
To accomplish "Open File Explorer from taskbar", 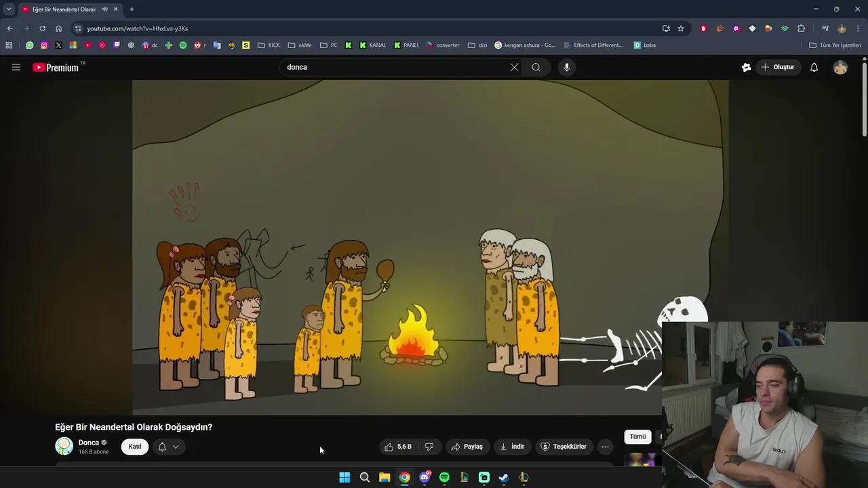I will pos(384,477).
